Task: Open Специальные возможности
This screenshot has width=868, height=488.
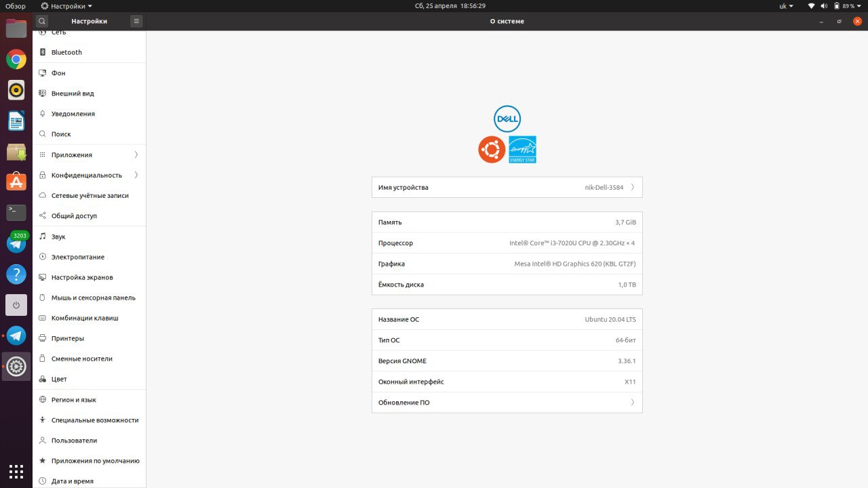Action: click(90, 420)
